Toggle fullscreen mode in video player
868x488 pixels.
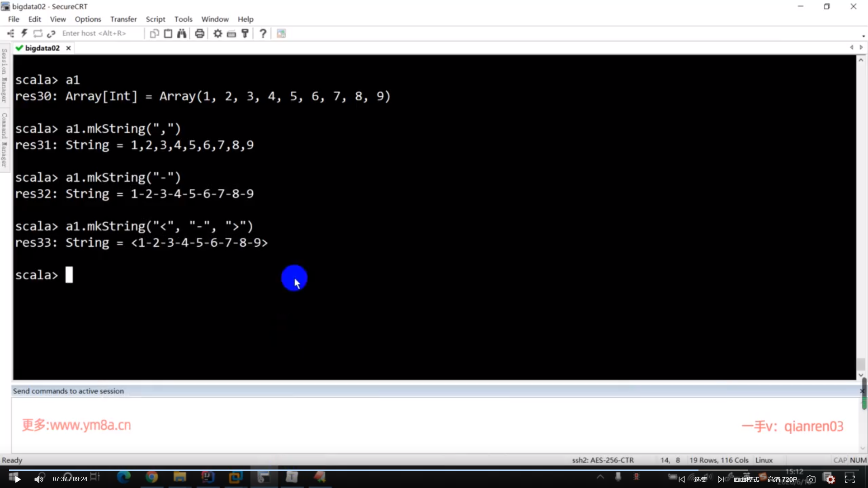click(x=850, y=479)
